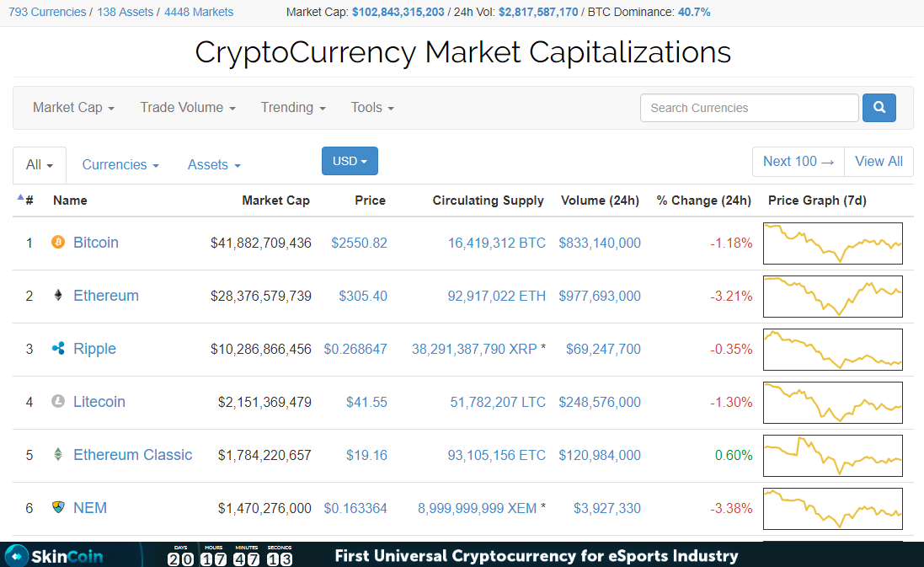Go to Next 100 results
The height and width of the screenshot is (567, 924).
point(798,162)
